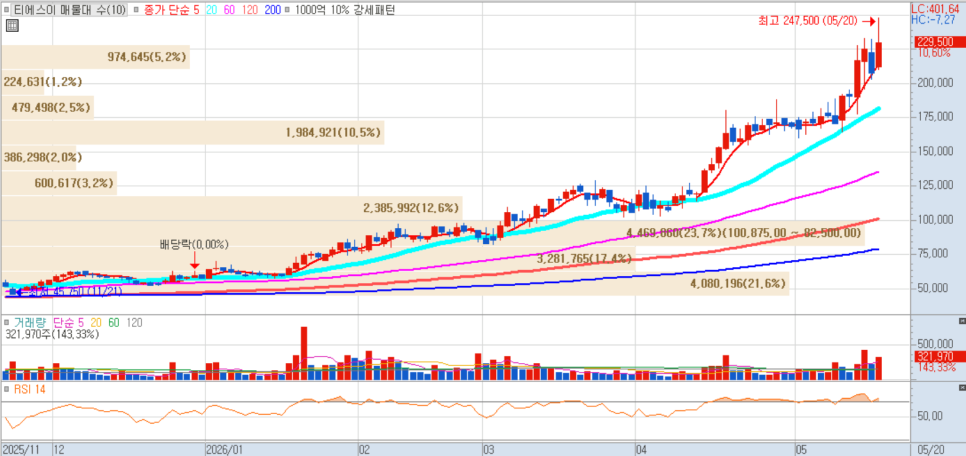The height and width of the screenshot is (456, 966).
Task: Select the 종가 단순 5 moving average label
Action: (x=171, y=9)
